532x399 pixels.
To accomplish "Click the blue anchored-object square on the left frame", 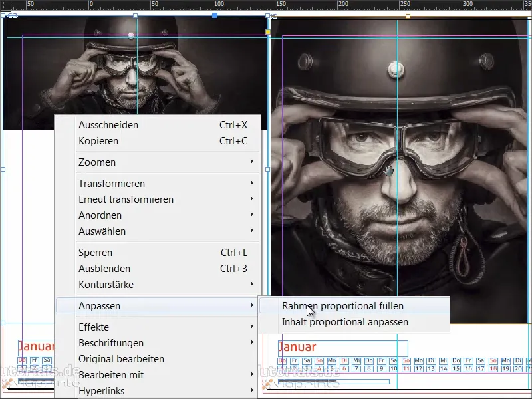I will click(x=214, y=15).
